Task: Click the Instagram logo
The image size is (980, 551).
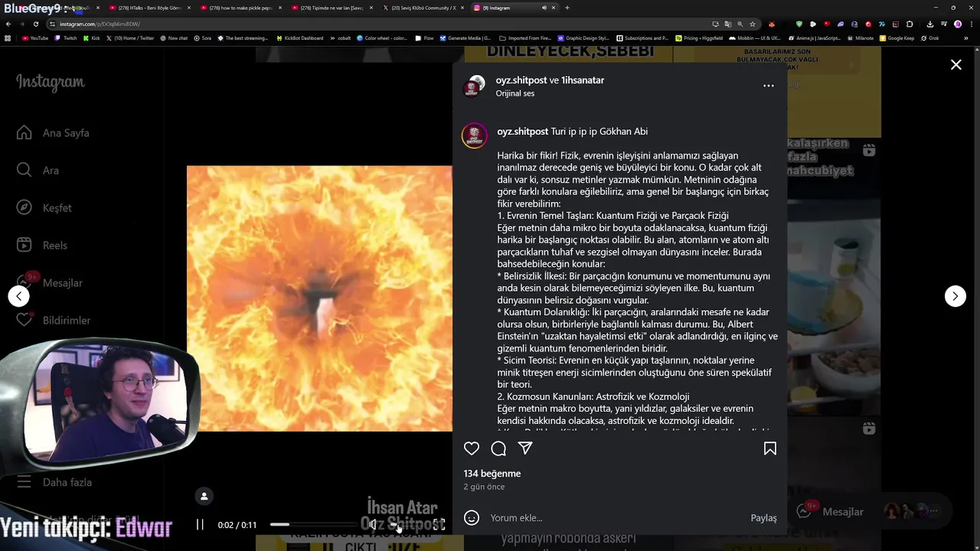Action: pos(51,83)
